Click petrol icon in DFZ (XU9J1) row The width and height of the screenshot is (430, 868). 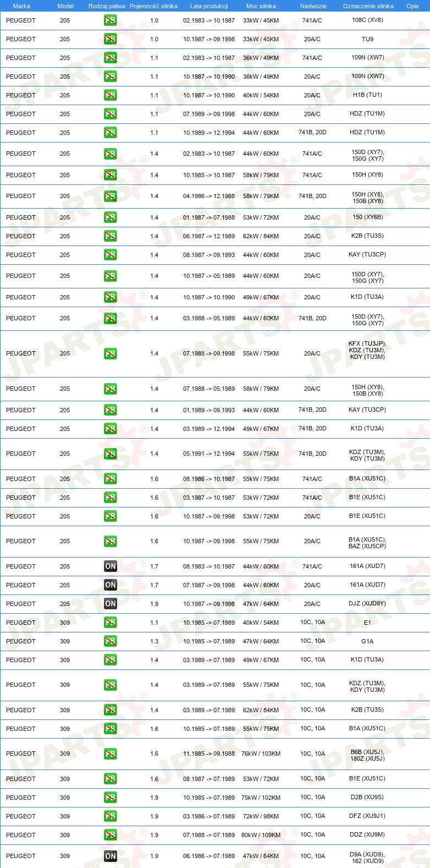pyautogui.click(x=111, y=816)
